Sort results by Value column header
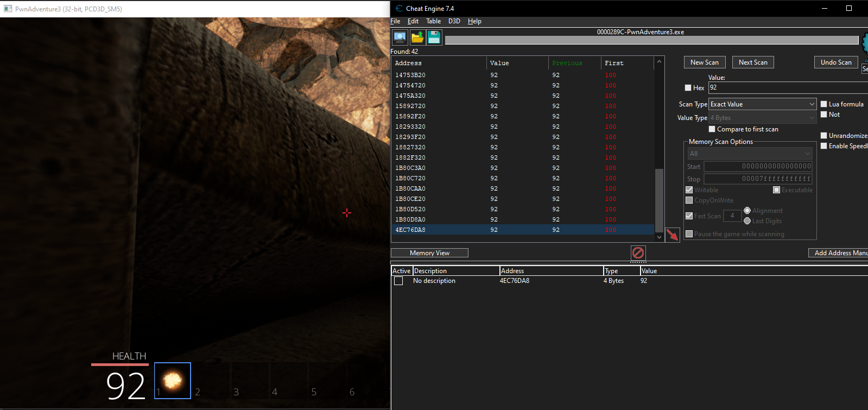Image resolution: width=868 pixels, height=410 pixels. (x=517, y=63)
